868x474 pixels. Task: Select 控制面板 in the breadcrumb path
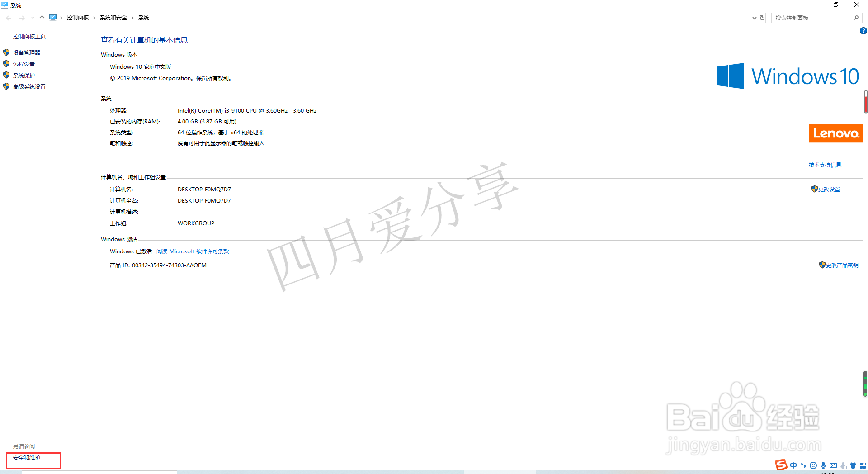(78, 18)
